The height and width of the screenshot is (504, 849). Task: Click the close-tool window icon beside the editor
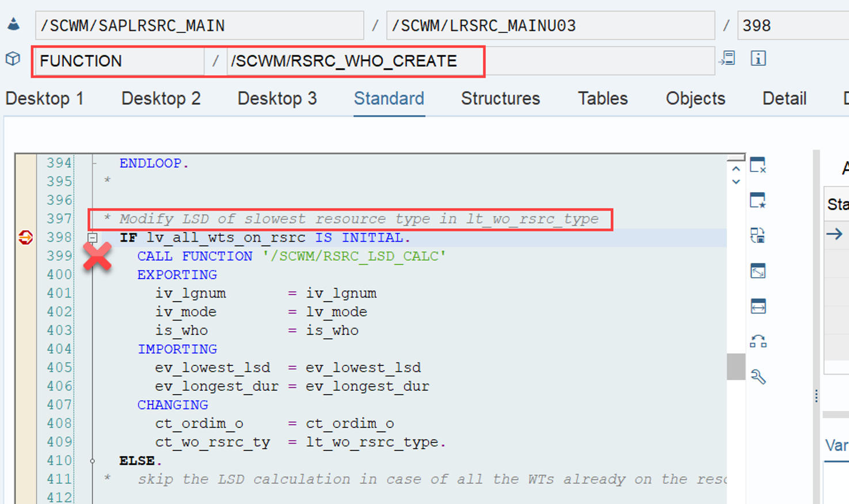758,165
